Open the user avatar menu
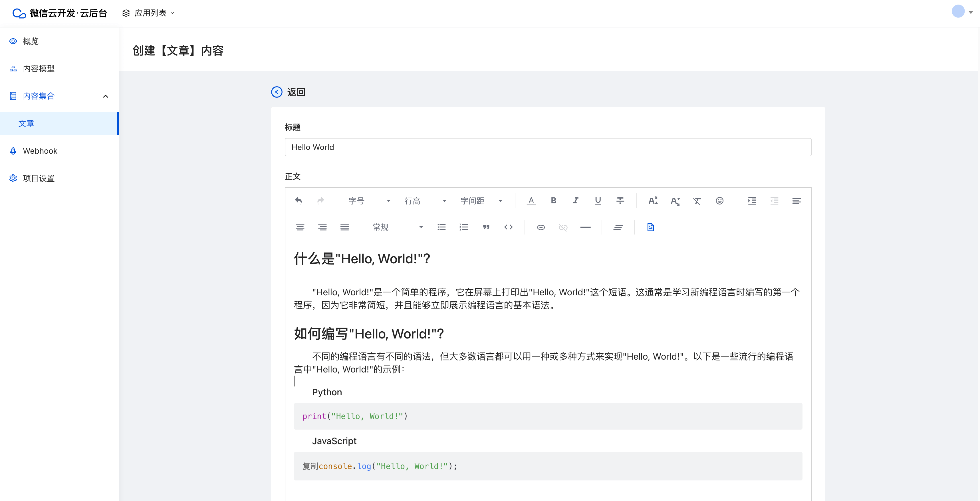 (963, 12)
